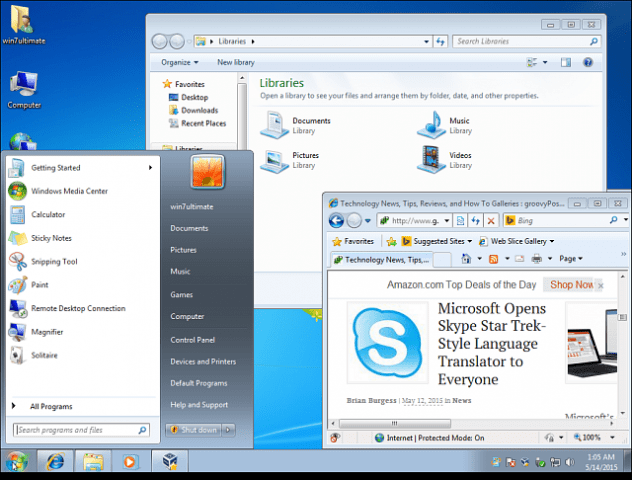Open Microsoft Opens Skype article headline
Image resolution: width=632 pixels, height=480 pixels.
pyautogui.click(x=492, y=344)
